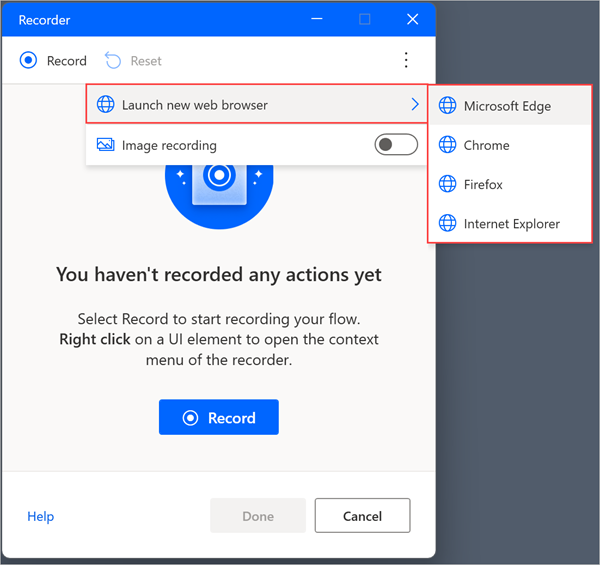The height and width of the screenshot is (565, 600).
Task: Choose Firefox from the browser submenu
Action: (x=510, y=184)
